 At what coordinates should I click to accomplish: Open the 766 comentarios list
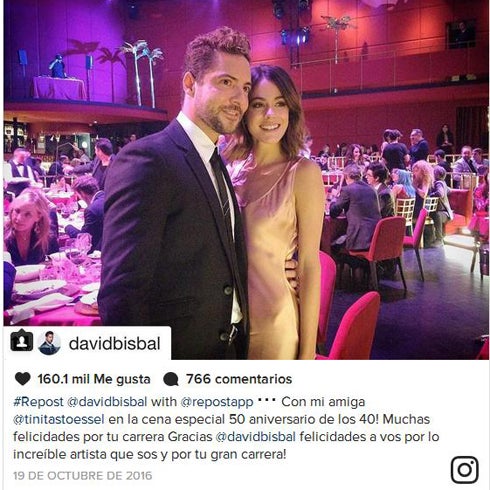click(x=239, y=379)
